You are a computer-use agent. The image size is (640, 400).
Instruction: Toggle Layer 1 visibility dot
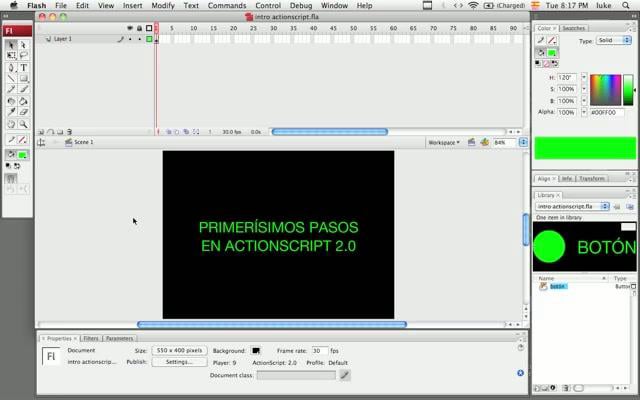pyautogui.click(x=130, y=39)
